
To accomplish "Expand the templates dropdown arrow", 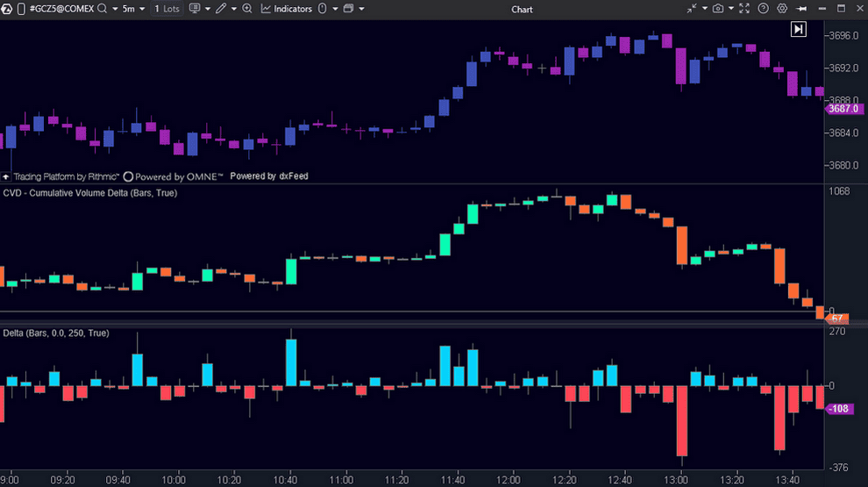I will [x=361, y=10].
